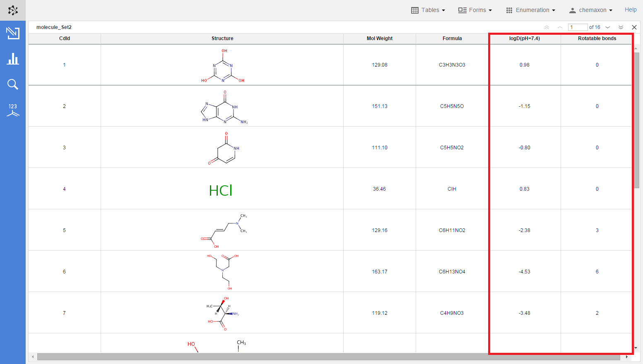Image resolution: width=643 pixels, height=364 pixels.
Task: Open the chemaxon user menu
Action: pyautogui.click(x=590, y=10)
